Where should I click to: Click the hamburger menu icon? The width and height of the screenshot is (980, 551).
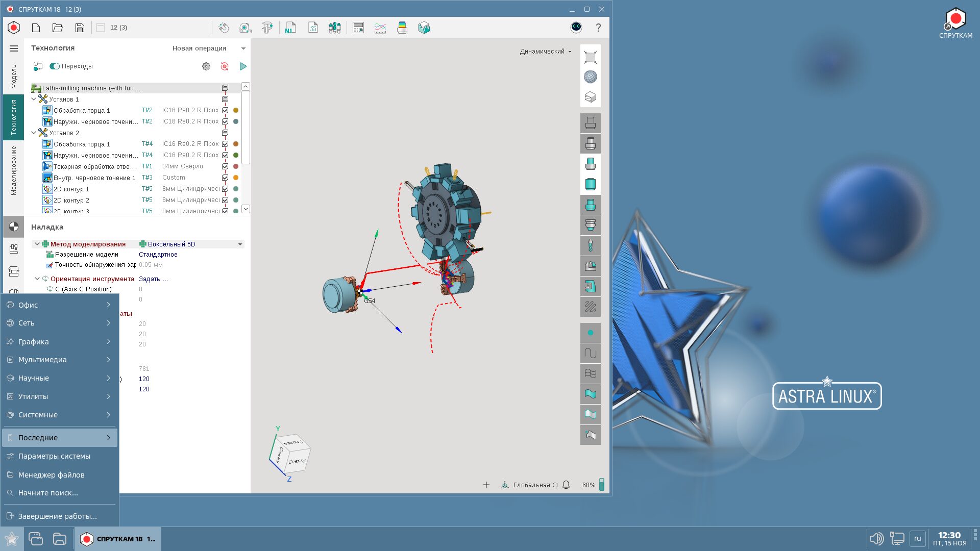click(x=14, y=48)
